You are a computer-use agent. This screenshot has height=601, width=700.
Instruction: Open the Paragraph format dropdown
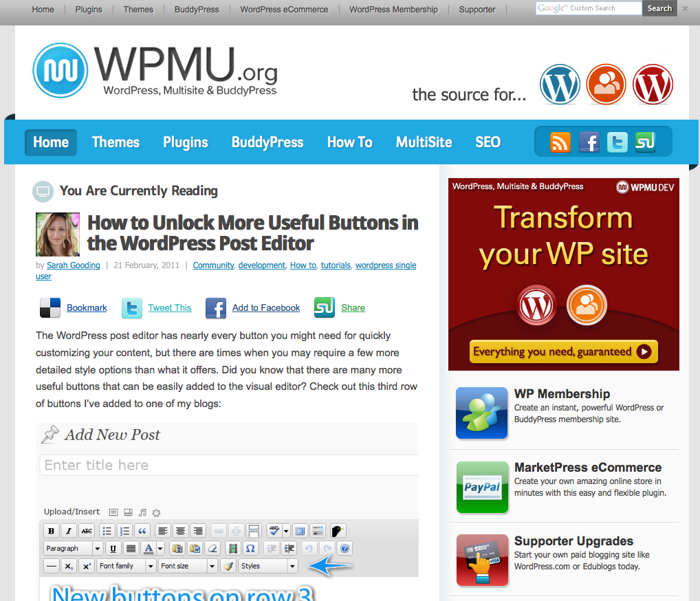[74, 548]
